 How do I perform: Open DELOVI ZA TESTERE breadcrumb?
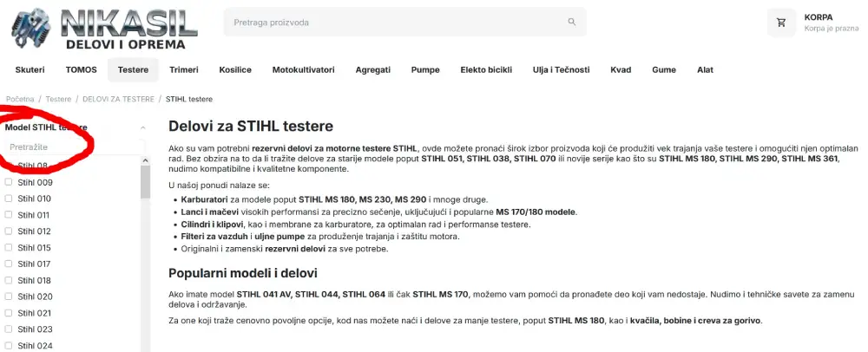pyautogui.click(x=118, y=99)
